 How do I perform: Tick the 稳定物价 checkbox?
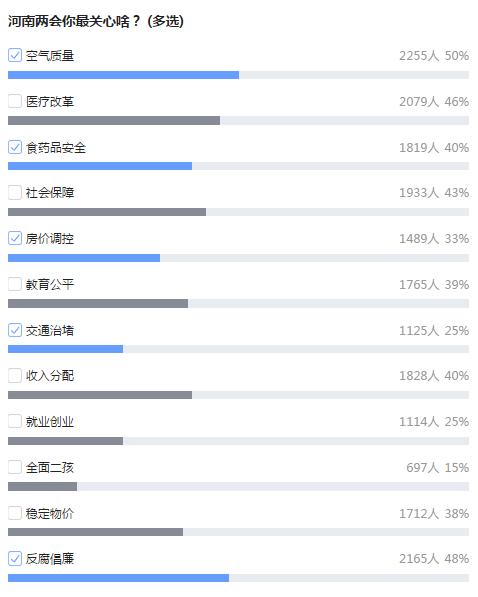click(x=15, y=513)
